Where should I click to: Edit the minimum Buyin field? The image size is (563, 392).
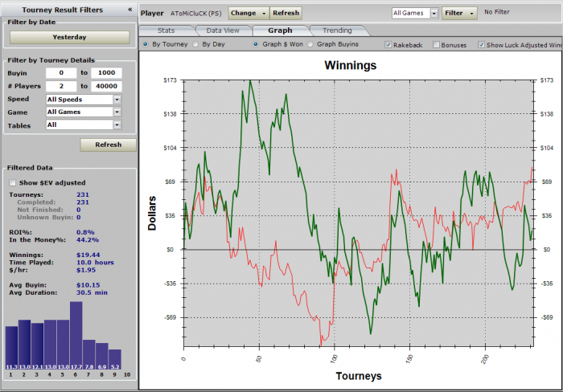[61, 73]
